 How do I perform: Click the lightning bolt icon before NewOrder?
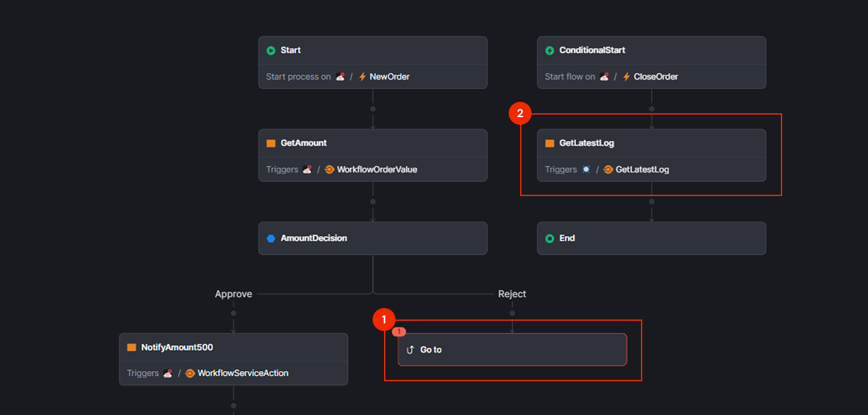pos(362,76)
